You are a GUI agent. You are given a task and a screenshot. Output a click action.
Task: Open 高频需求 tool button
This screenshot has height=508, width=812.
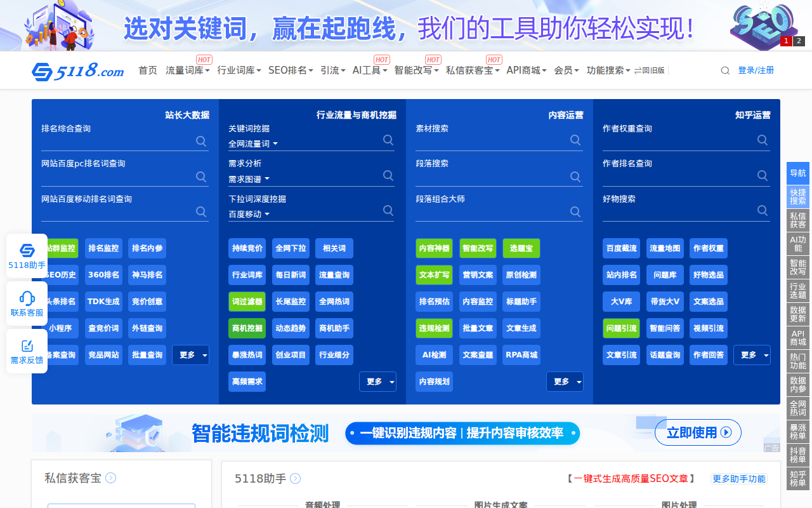pyautogui.click(x=247, y=382)
